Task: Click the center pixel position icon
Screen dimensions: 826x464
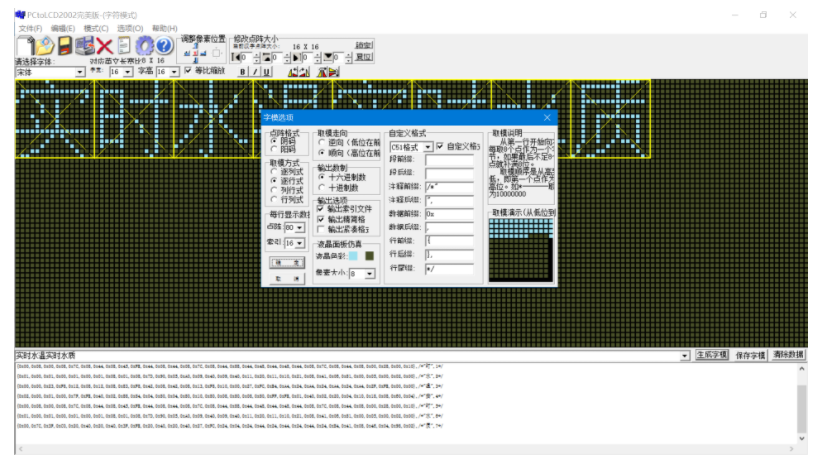Action: 195,53
